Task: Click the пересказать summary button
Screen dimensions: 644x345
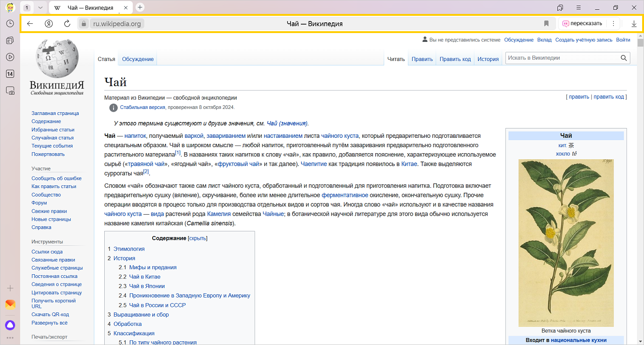Action: click(x=582, y=23)
